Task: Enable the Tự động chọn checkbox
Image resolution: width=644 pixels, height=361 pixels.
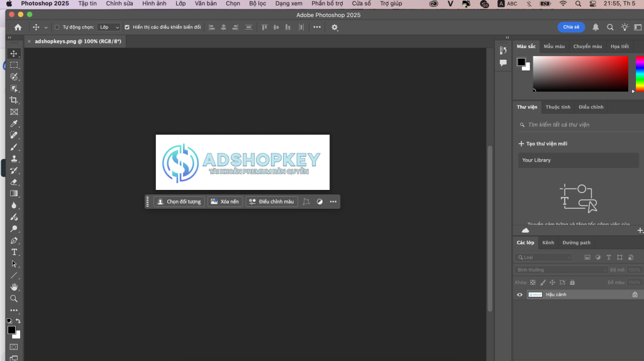Action: click(57, 28)
